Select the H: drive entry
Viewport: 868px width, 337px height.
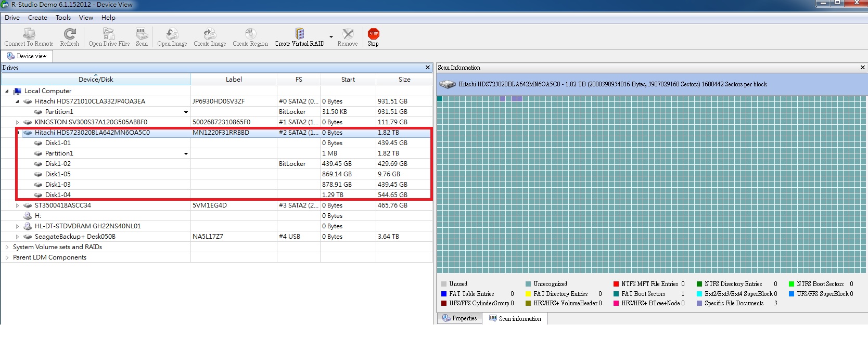pos(38,216)
